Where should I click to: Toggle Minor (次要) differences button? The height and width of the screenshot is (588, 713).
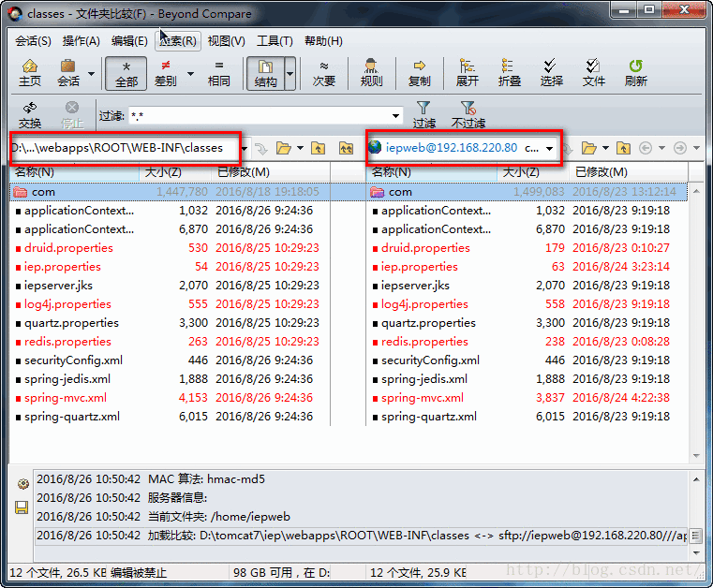pyautogui.click(x=324, y=73)
